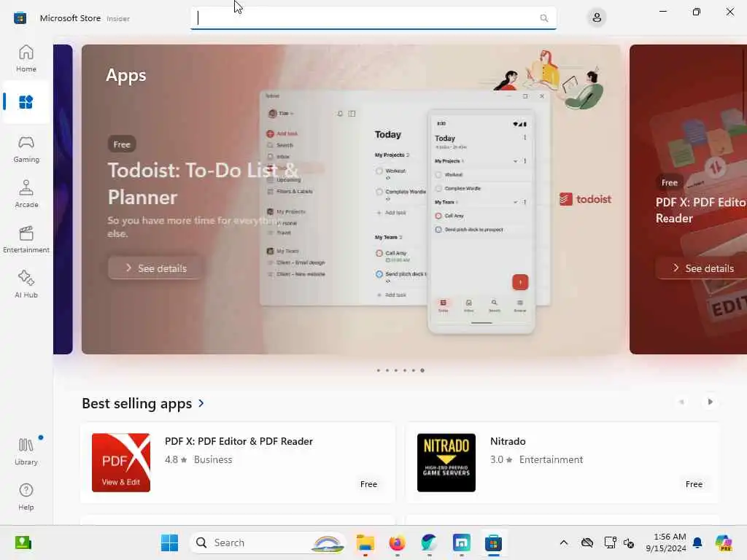The width and height of the screenshot is (747, 560).
Task: Open Firefox from taskbar
Action: (x=398, y=542)
